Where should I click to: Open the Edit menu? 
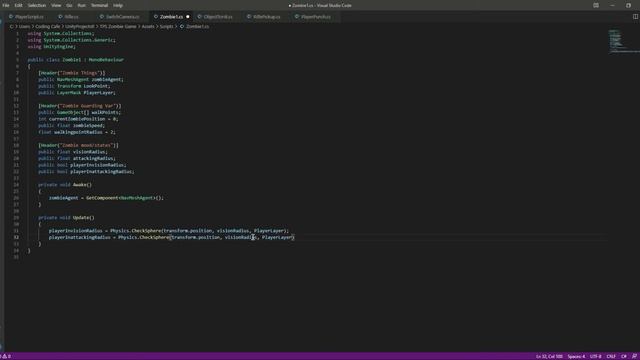pos(18,5)
